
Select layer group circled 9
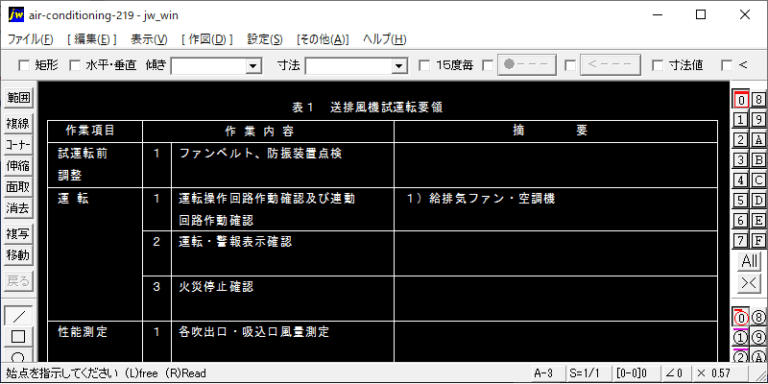pos(759,337)
